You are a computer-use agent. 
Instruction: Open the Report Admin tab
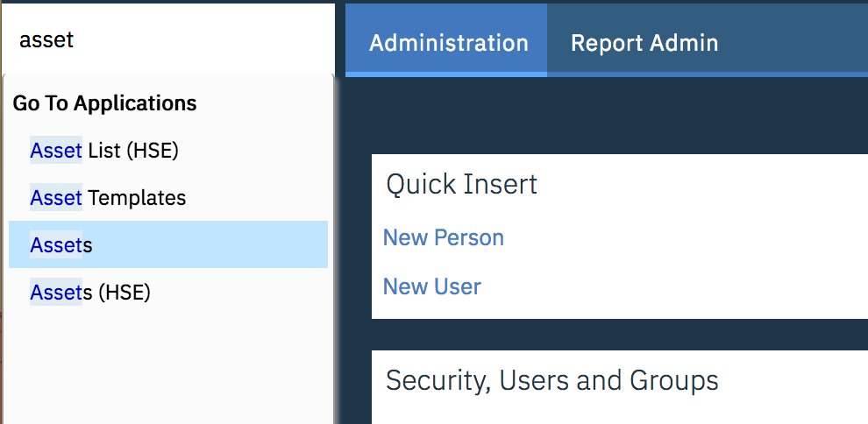(644, 42)
